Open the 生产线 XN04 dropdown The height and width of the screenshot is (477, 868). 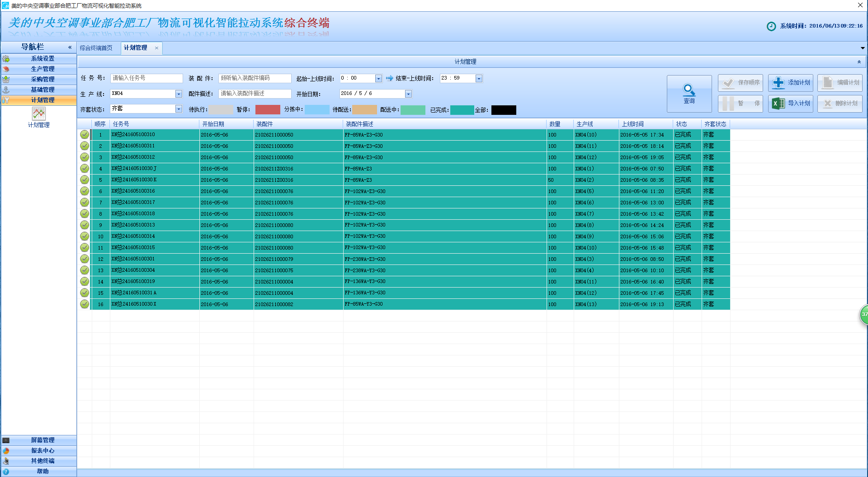178,94
